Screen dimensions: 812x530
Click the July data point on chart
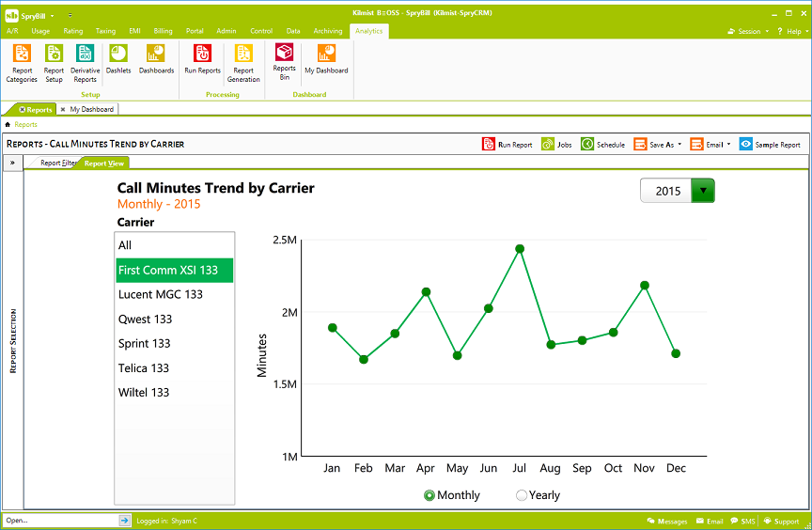click(520, 249)
